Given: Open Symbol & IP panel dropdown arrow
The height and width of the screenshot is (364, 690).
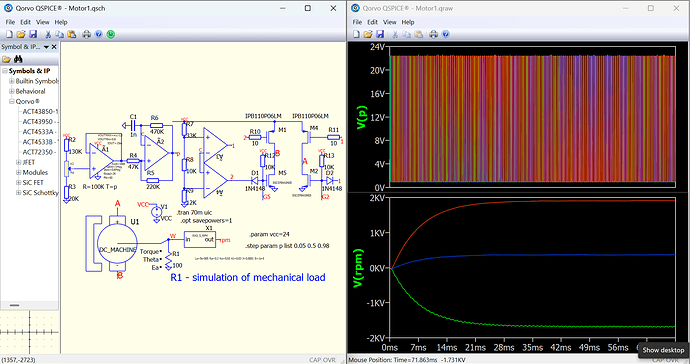Looking at the screenshot, I should click(x=46, y=47).
